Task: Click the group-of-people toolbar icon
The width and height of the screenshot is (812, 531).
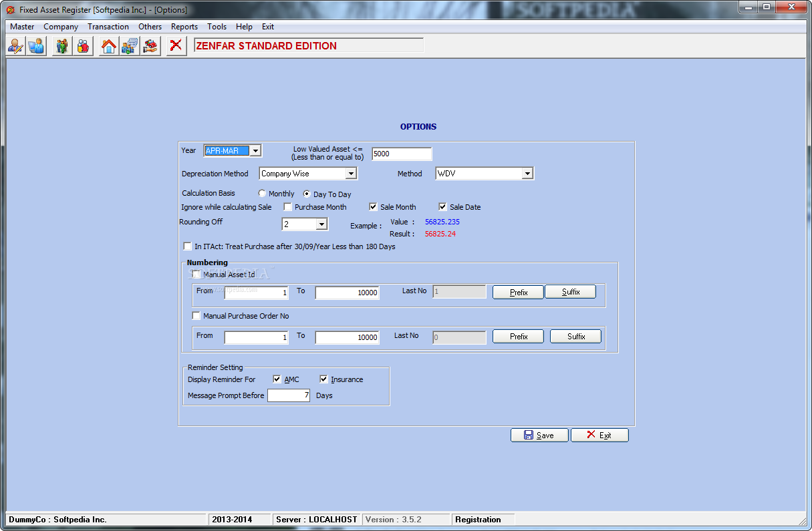Action: pos(62,46)
